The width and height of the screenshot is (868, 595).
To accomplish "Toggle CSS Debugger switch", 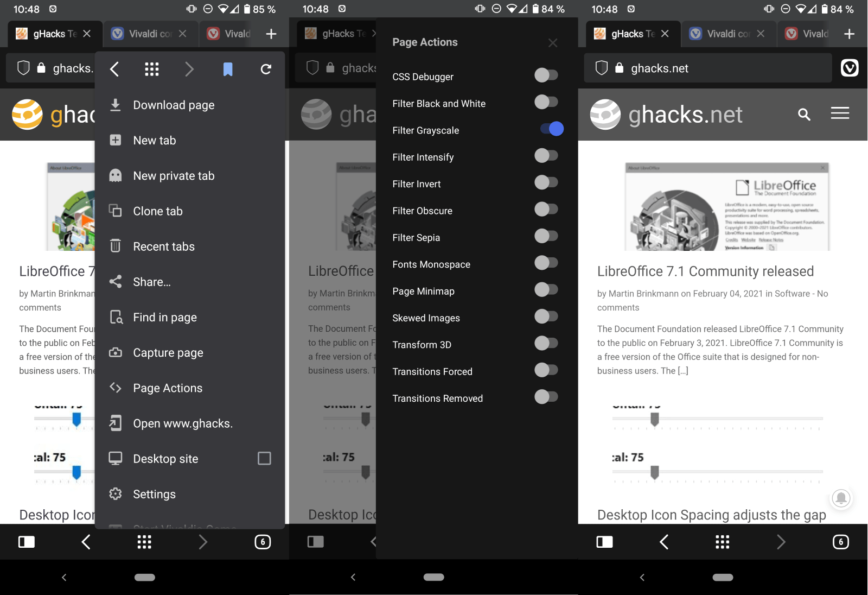I will tap(546, 75).
